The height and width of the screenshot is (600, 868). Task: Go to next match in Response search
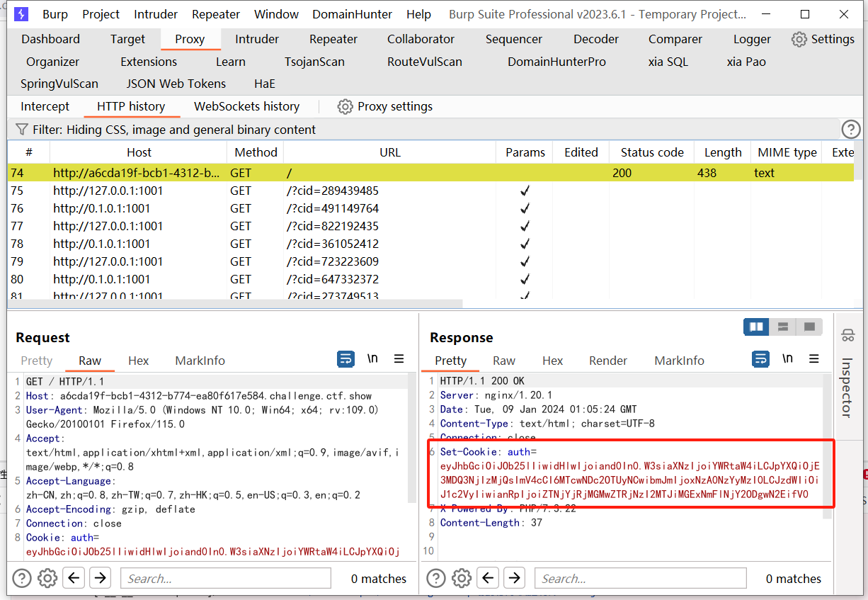(515, 579)
